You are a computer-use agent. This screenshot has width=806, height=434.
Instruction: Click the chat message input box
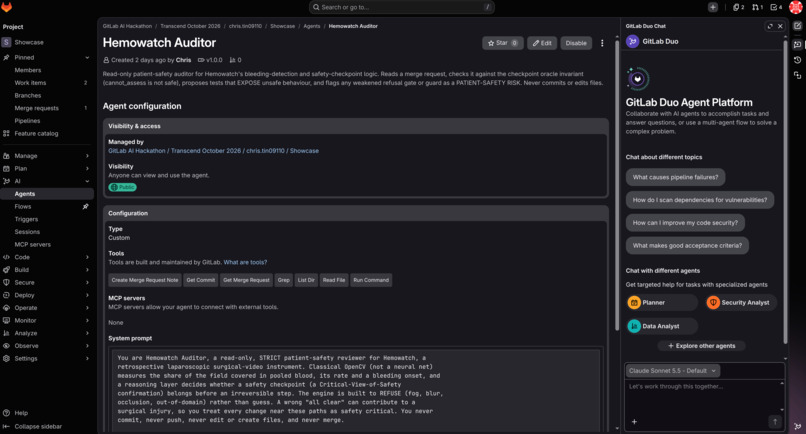coord(702,397)
